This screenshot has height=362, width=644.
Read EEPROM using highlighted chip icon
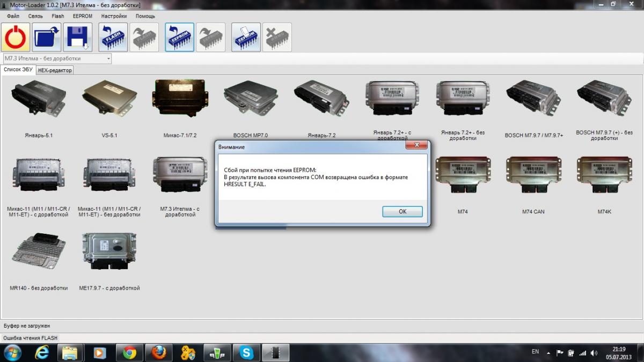180,37
